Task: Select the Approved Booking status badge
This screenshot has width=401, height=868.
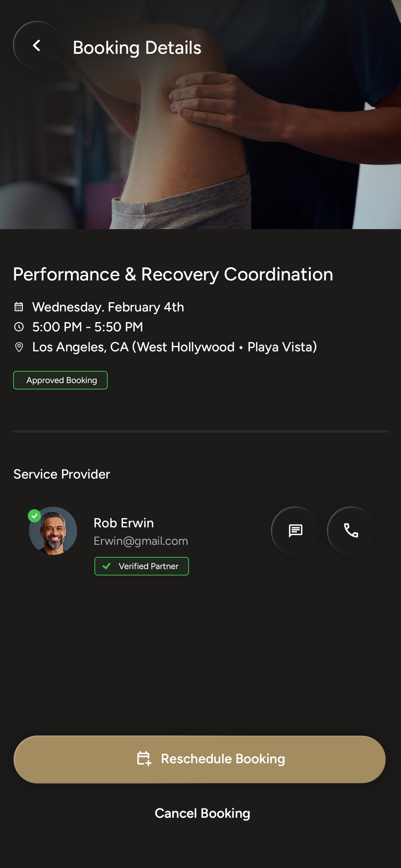Action: [x=60, y=380]
